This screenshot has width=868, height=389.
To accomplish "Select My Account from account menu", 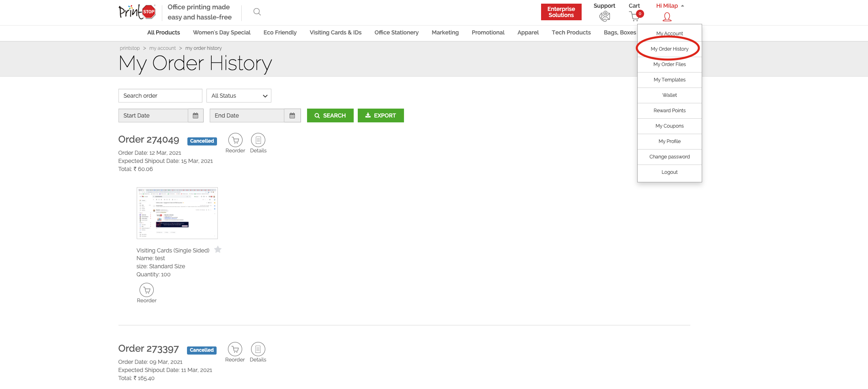I will click(670, 33).
